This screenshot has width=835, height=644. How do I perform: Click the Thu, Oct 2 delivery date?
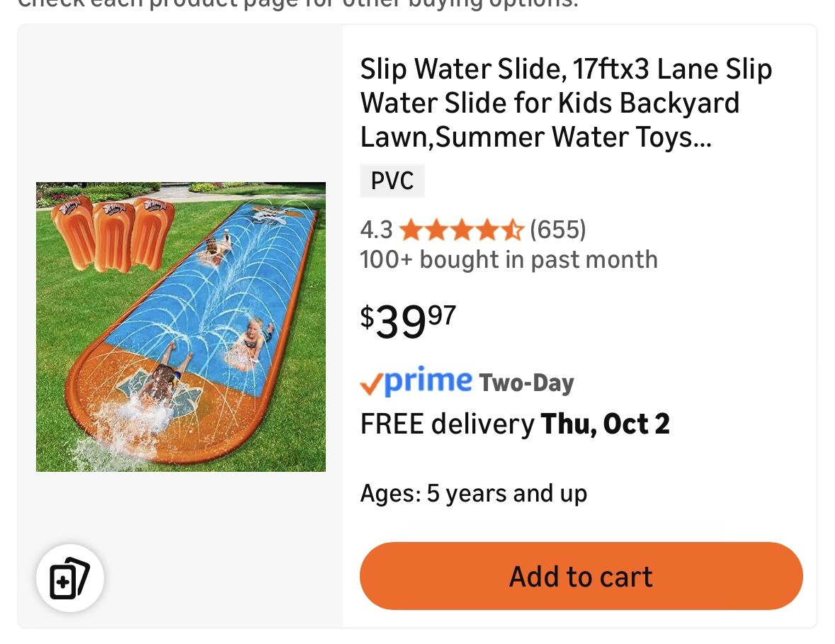[605, 424]
